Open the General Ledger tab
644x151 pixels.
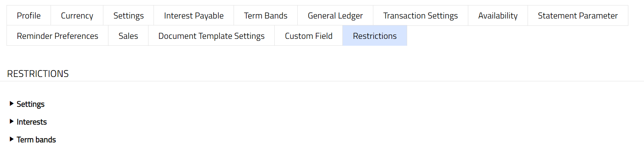(335, 16)
